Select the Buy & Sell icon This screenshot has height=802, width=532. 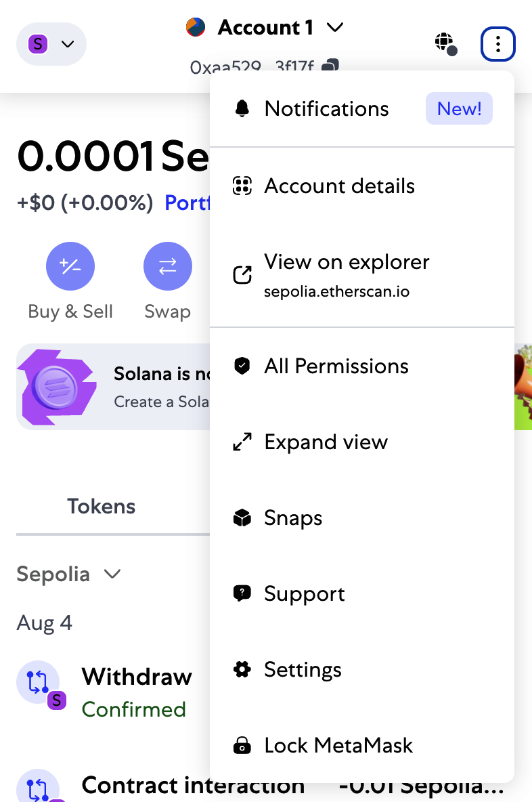pyautogui.click(x=70, y=266)
